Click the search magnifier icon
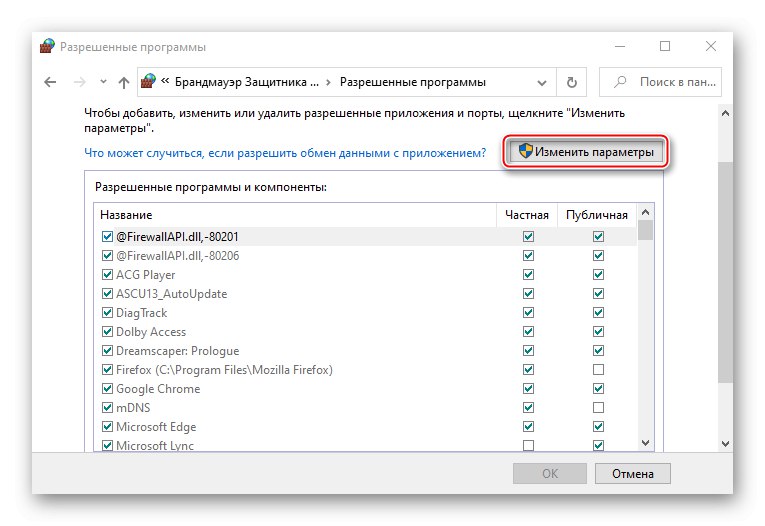 point(620,82)
